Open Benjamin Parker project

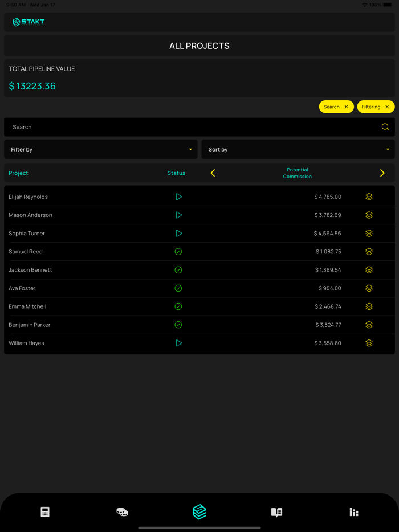30,325
